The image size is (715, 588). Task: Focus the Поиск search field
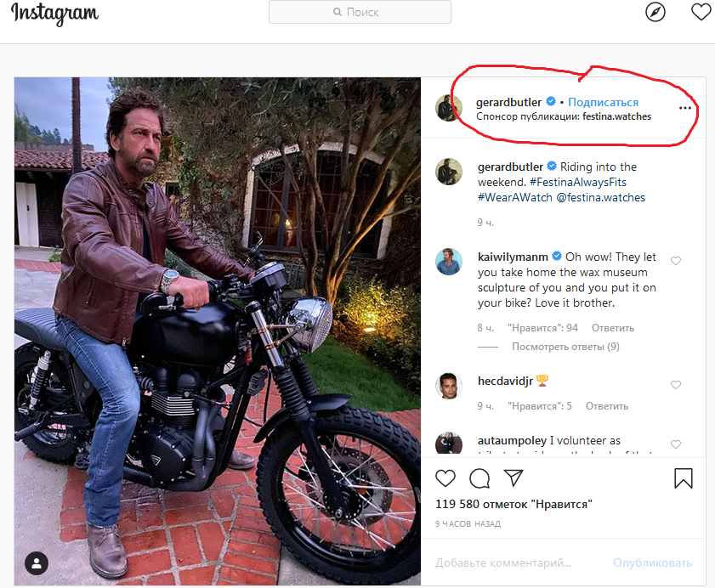tap(360, 12)
